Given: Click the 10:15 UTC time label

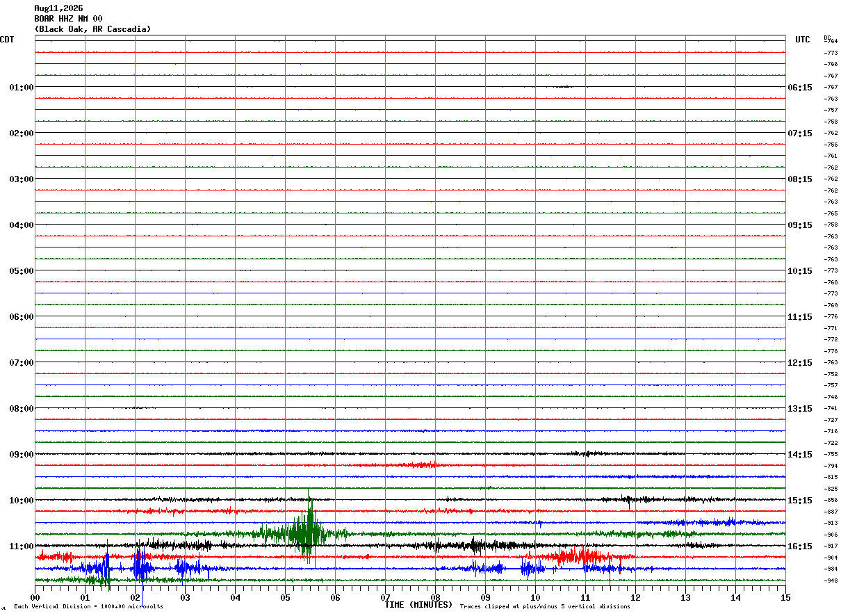Looking at the screenshot, I should 799,270.
